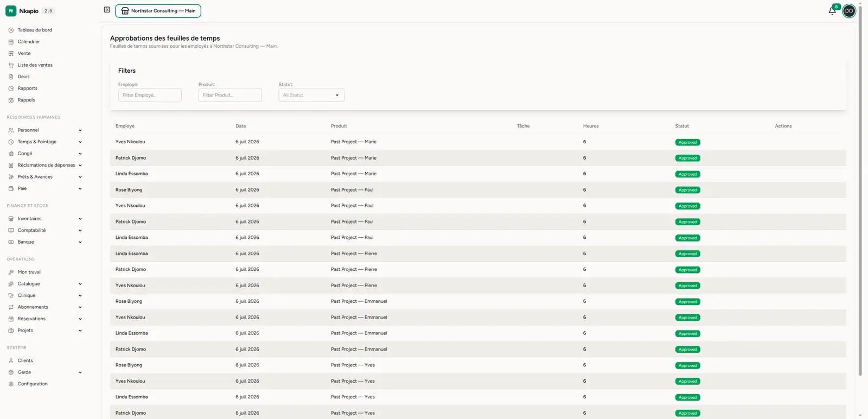Image resolution: width=868 pixels, height=419 pixels.
Task: Expand the Comptabilité chevron
Action: point(80,230)
